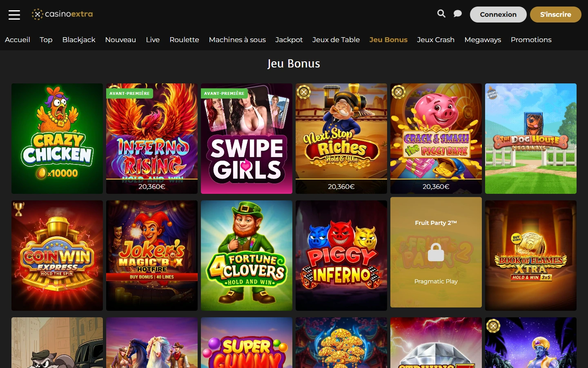Open Jeux Crash category
This screenshot has height=368, width=588.
[x=436, y=40]
